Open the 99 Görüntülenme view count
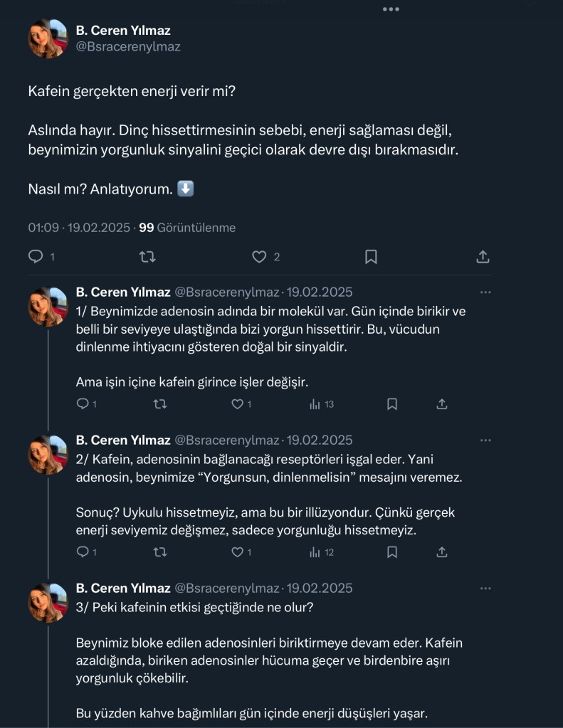The image size is (563, 728). click(x=187, y=228)
